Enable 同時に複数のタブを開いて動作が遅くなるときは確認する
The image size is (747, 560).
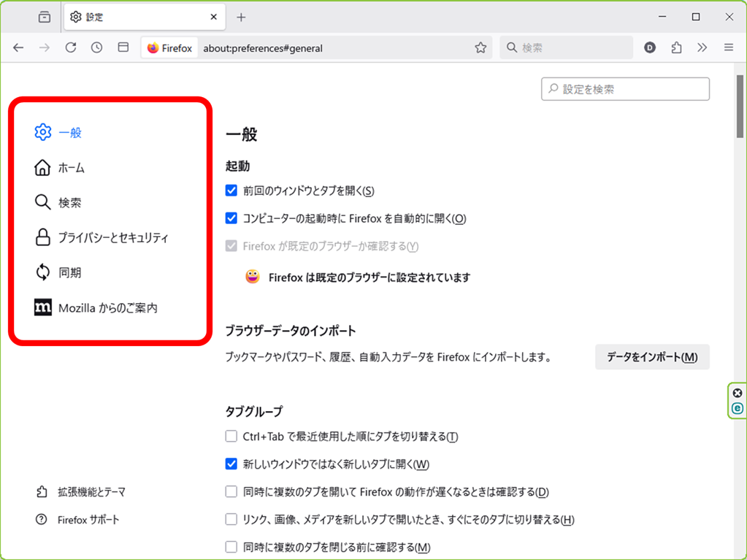point(231,491)
